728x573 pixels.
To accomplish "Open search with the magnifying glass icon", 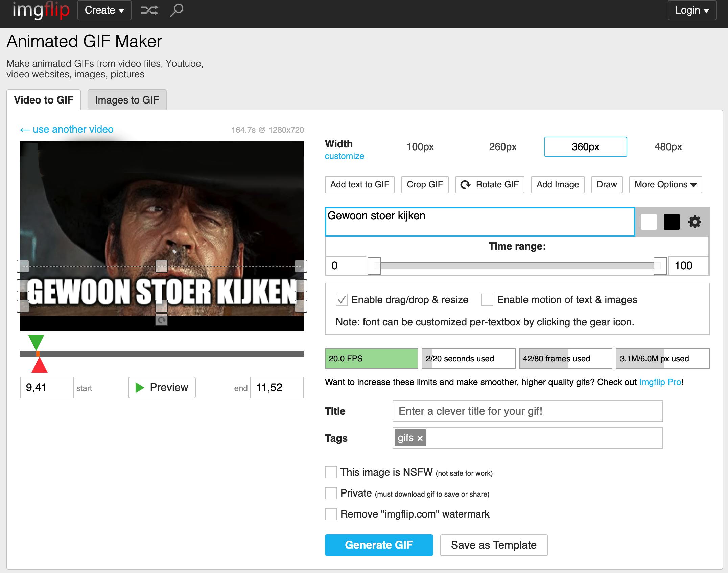I will coord(177,10).
